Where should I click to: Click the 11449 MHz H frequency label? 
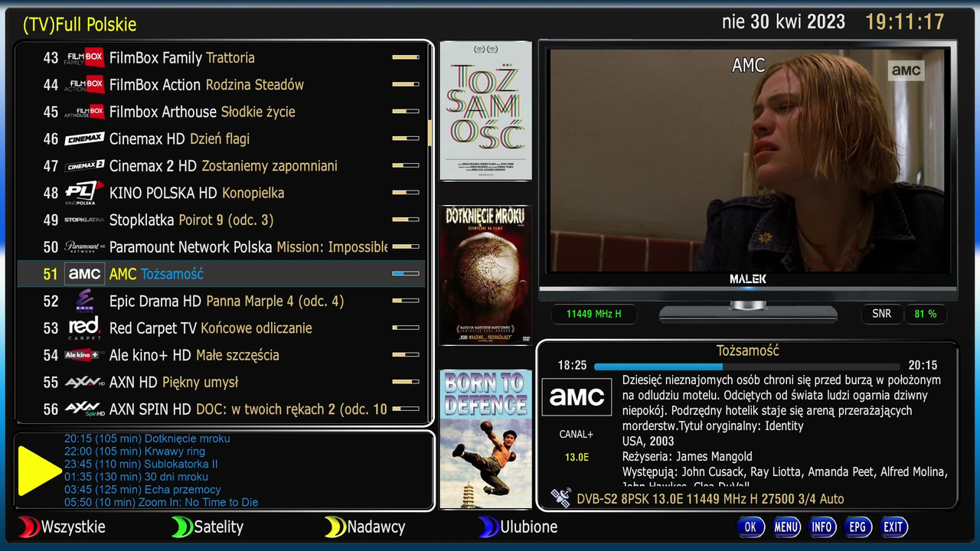tap(594, 314)
